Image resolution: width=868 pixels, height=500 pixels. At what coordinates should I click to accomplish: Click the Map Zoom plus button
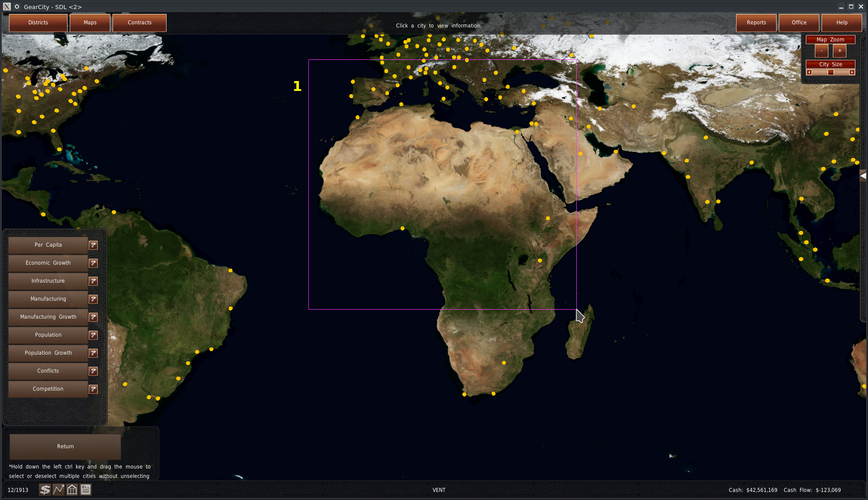pos(840,51)
